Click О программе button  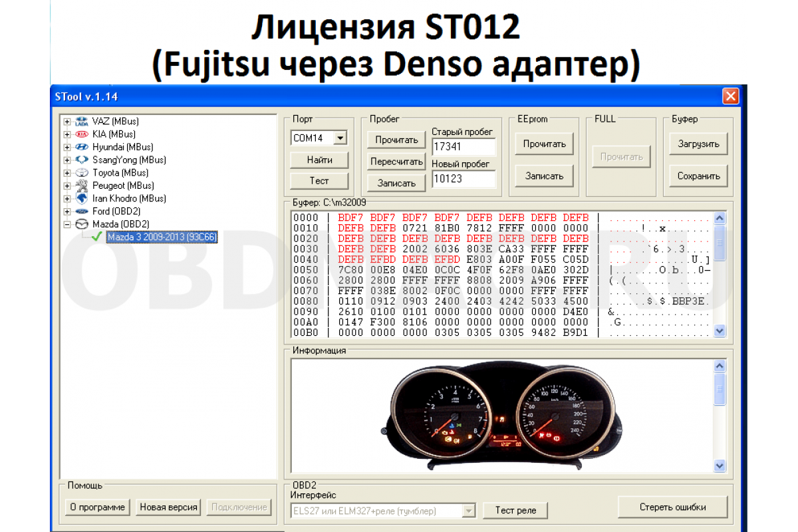(x=98, y=507)
